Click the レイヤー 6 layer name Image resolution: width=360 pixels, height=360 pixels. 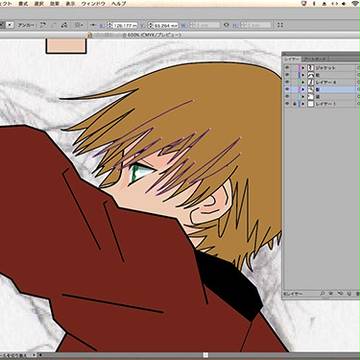point(327,82)
